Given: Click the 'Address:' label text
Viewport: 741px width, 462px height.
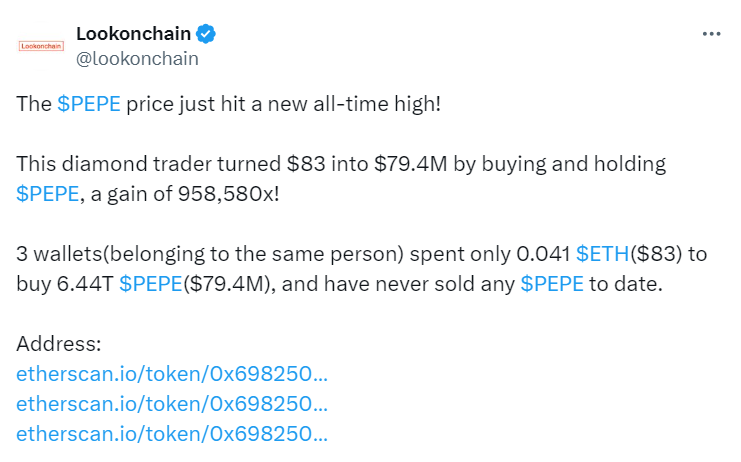Looking at the screenshot, I should coord(59,343).
